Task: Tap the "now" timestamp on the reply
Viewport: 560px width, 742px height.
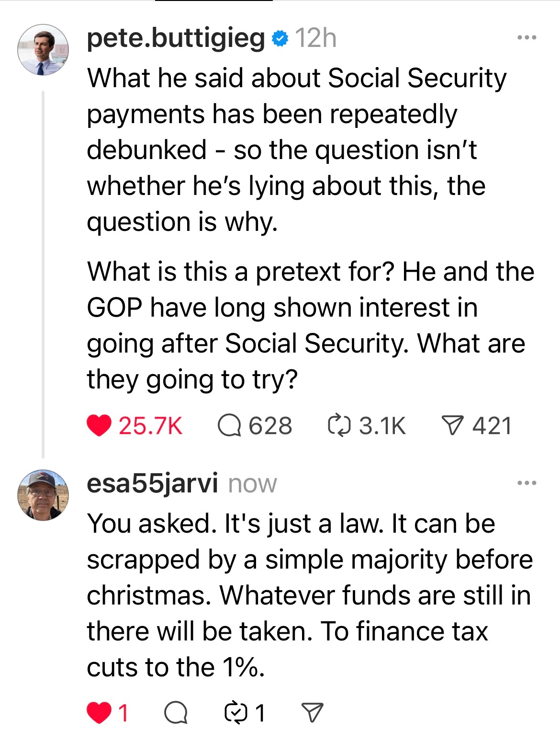Action: tap(252, 484)
